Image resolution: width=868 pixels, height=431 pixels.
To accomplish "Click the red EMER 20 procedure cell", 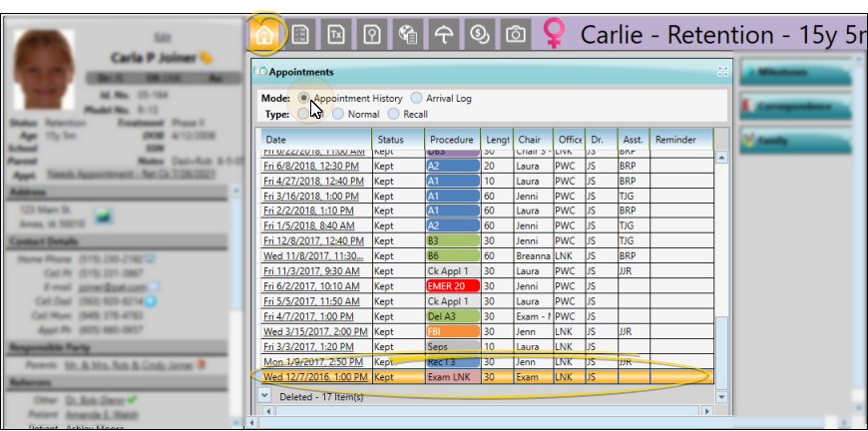I will 453,286.
